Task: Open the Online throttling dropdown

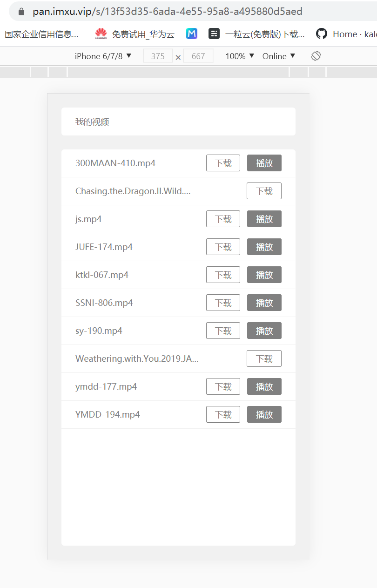Action: click(x=279, y=56)
